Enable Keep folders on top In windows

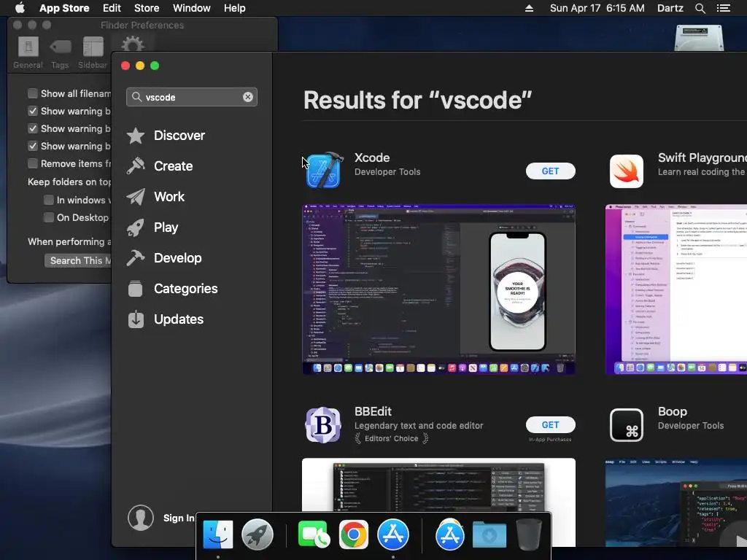point(49,200)
